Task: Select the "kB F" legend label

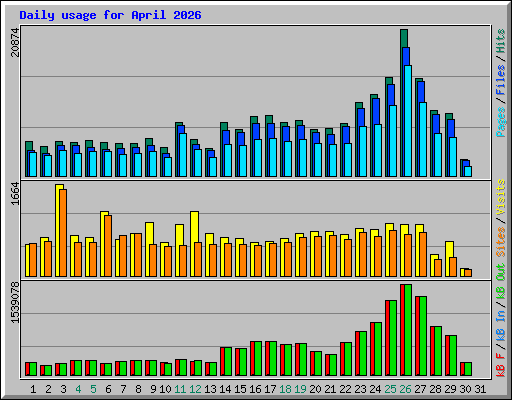Action: [x=500, y=365]
